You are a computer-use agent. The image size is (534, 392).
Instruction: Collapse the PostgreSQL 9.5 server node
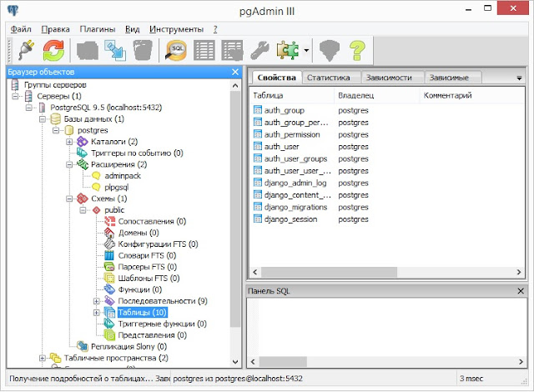point(28,108)
